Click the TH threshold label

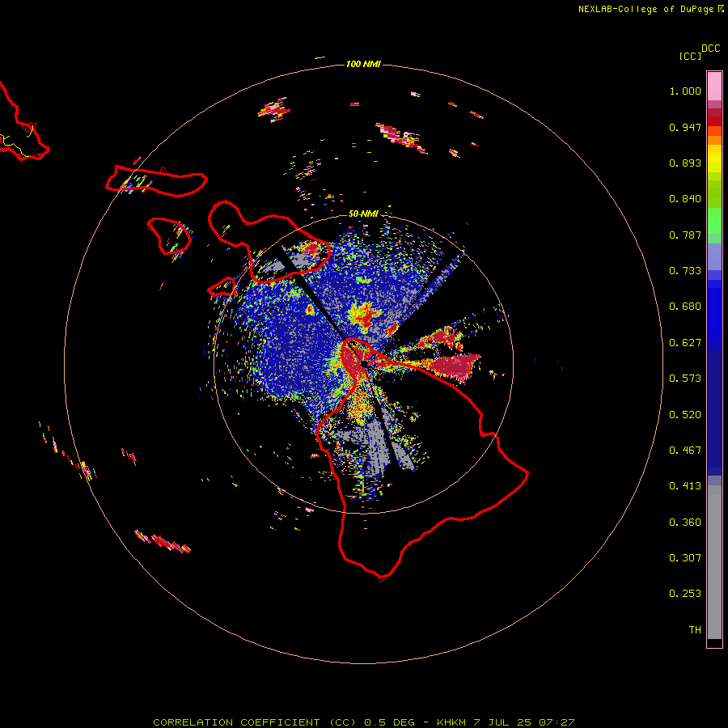coord(695,630)
